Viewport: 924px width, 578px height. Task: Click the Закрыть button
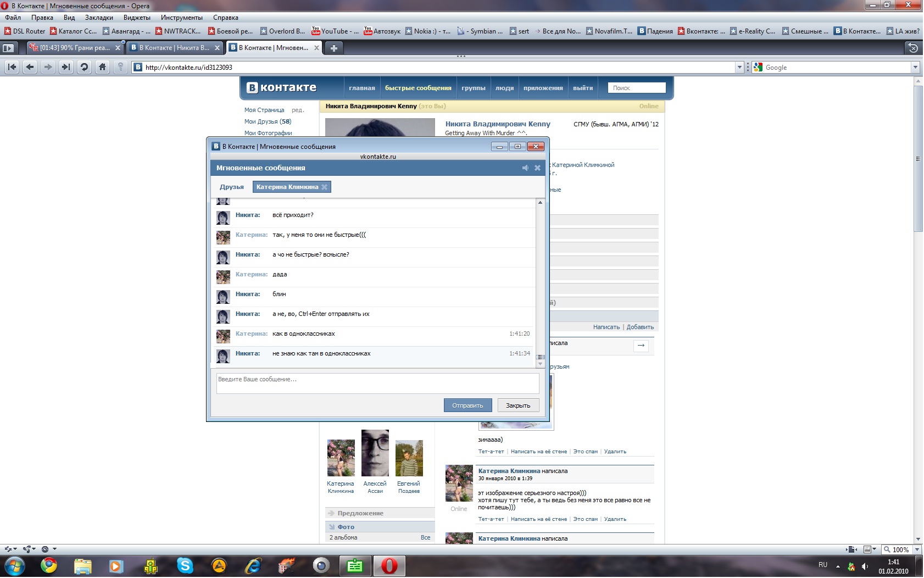[x=518, y=405]
